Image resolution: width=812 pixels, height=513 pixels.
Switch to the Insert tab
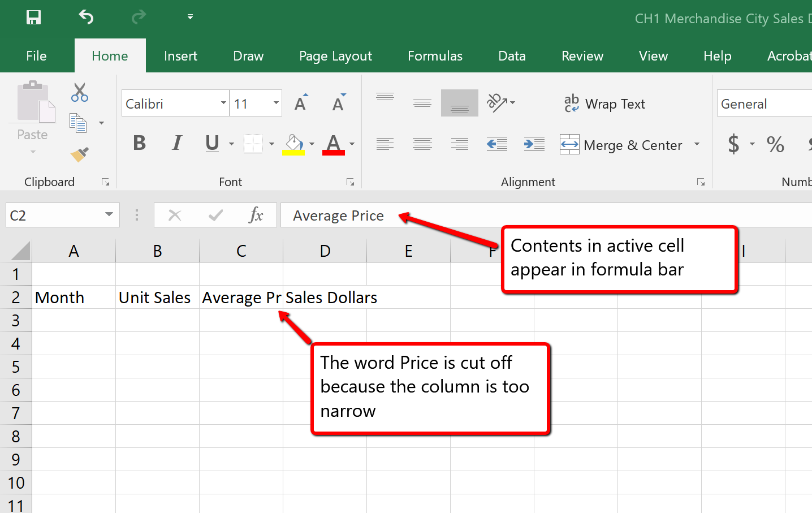pos(180,56)
